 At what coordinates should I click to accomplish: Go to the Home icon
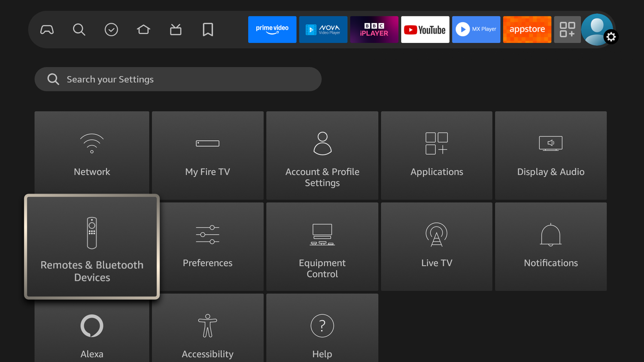(x=143, y=30)
